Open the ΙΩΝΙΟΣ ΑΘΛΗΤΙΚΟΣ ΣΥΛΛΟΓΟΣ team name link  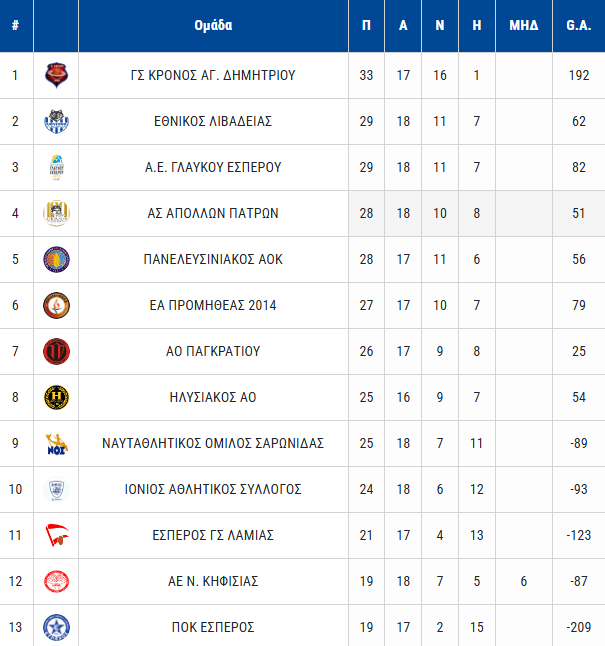click(x=213, y=489)
